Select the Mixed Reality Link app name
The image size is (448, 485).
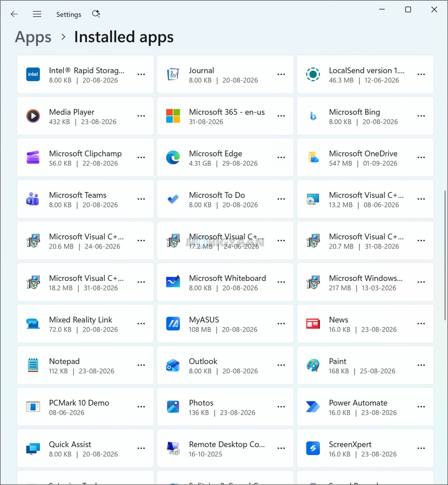click(x=80, y=320)
